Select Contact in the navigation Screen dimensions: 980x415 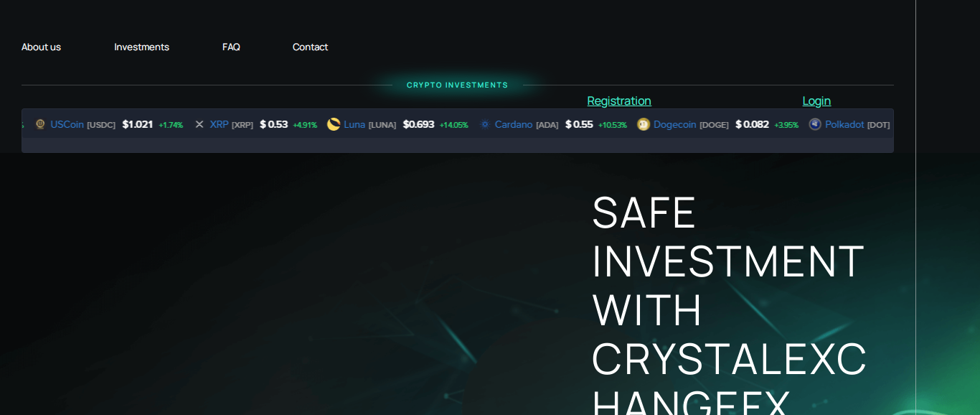310,47
